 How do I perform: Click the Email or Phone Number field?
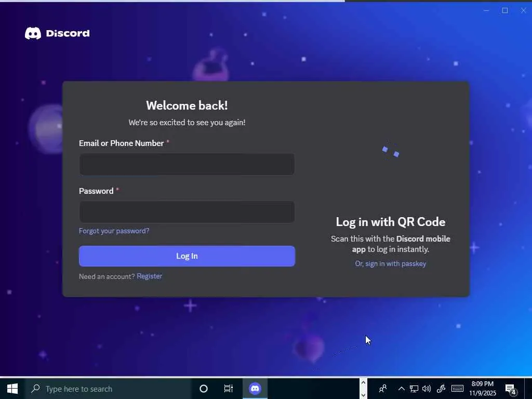click(x=187, y=165)
